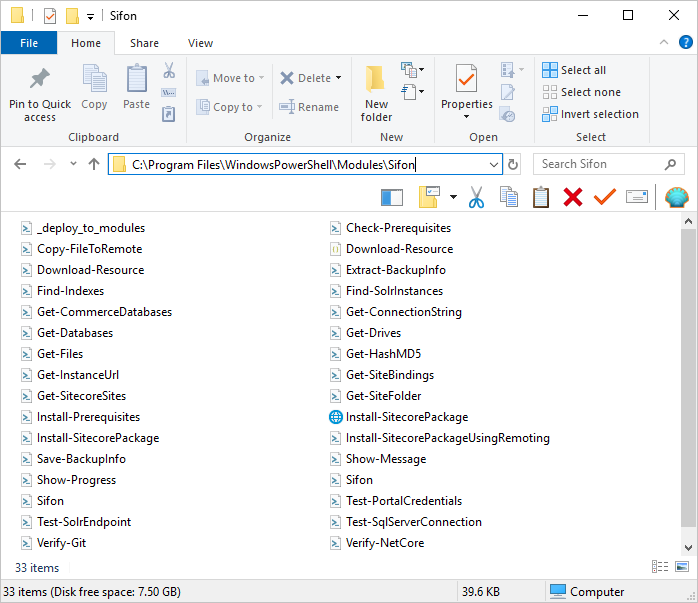
Task: Click the folder options toolbar icon
Action: point(429,197)
